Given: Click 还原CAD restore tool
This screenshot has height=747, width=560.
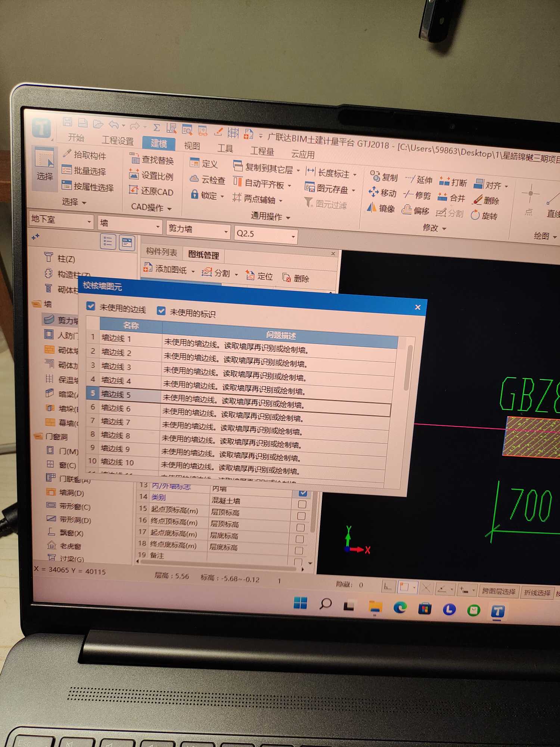Looking at the screenshot, I should (151, 191).
